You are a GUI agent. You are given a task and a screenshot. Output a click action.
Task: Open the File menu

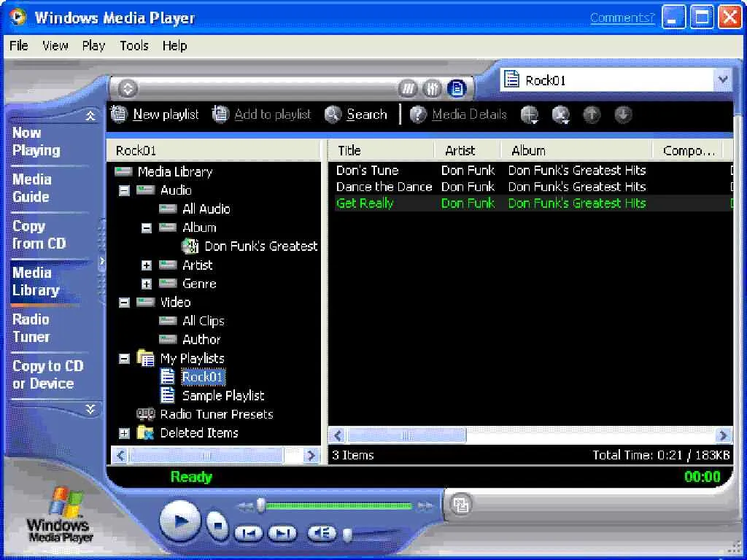[x=18, y=46]
